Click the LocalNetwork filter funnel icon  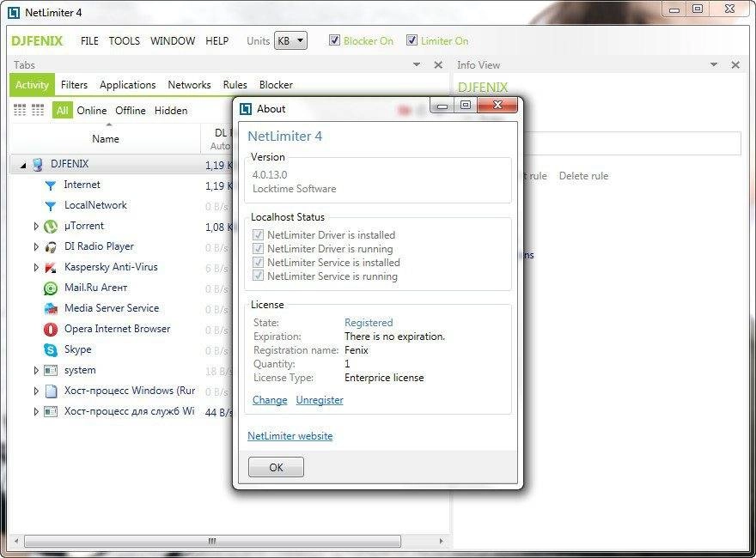[x=50, y=206]
